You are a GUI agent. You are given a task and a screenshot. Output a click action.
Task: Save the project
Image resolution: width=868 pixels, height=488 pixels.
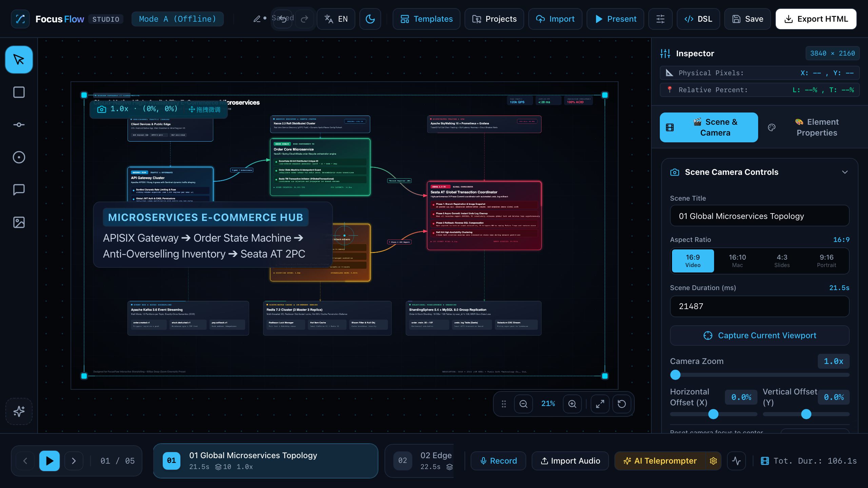tap(748, 19)
